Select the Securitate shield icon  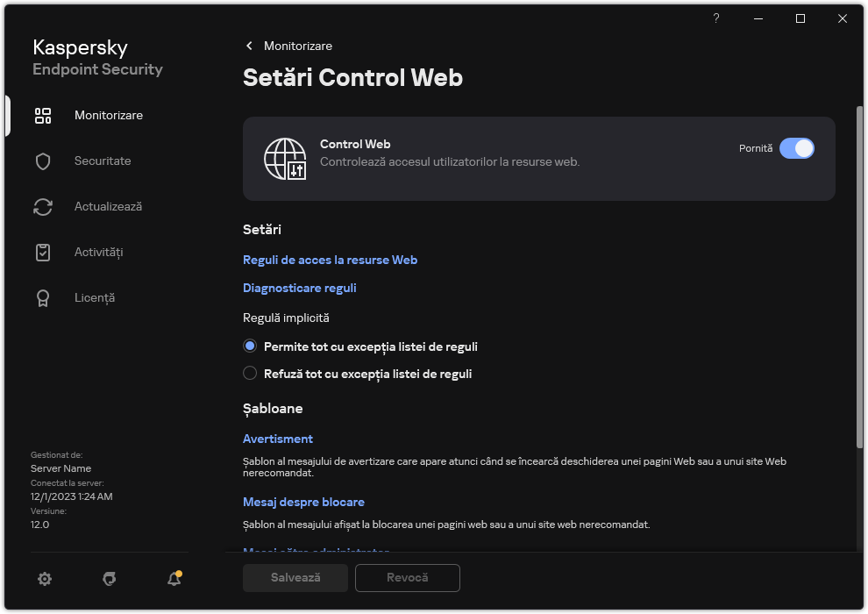[42, 161]
